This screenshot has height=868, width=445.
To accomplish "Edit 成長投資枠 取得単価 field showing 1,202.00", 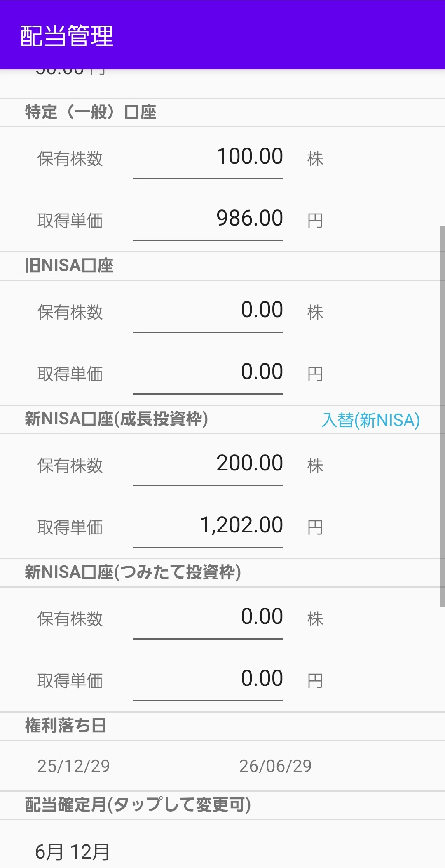I will [208, 526].
